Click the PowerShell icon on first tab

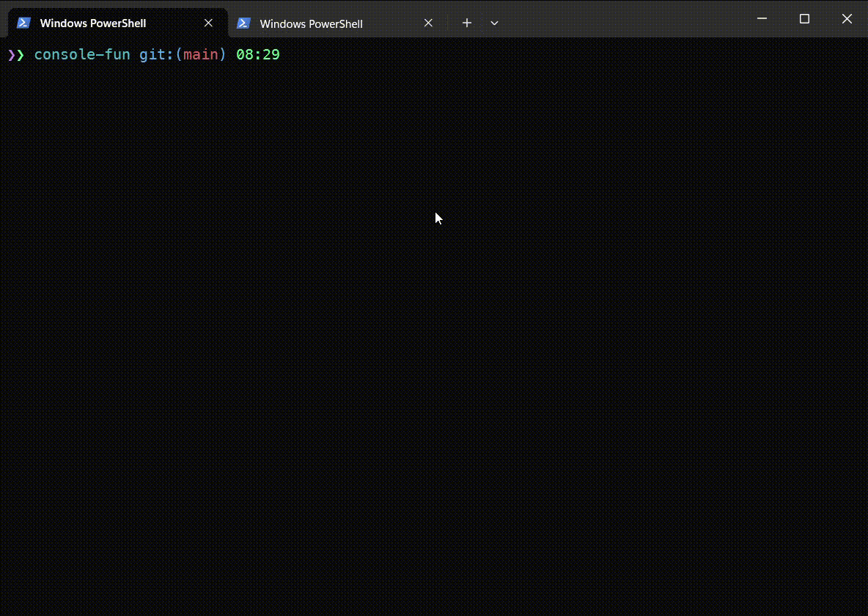(x=23, y=23)
